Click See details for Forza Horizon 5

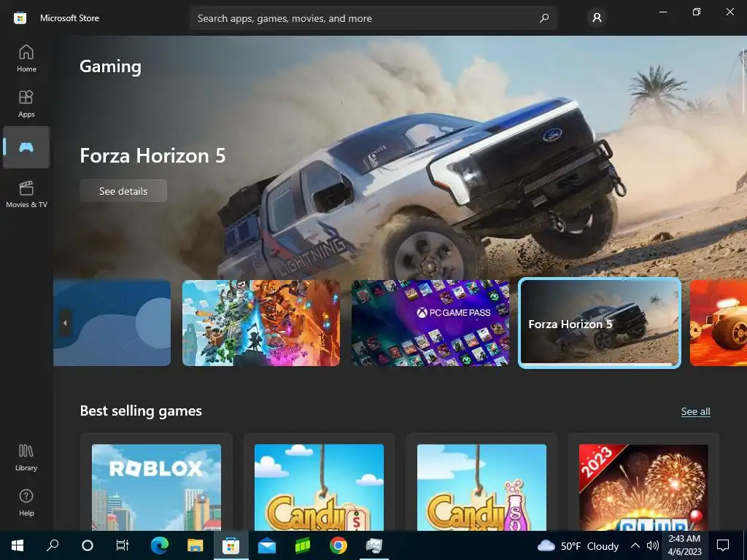123,191
